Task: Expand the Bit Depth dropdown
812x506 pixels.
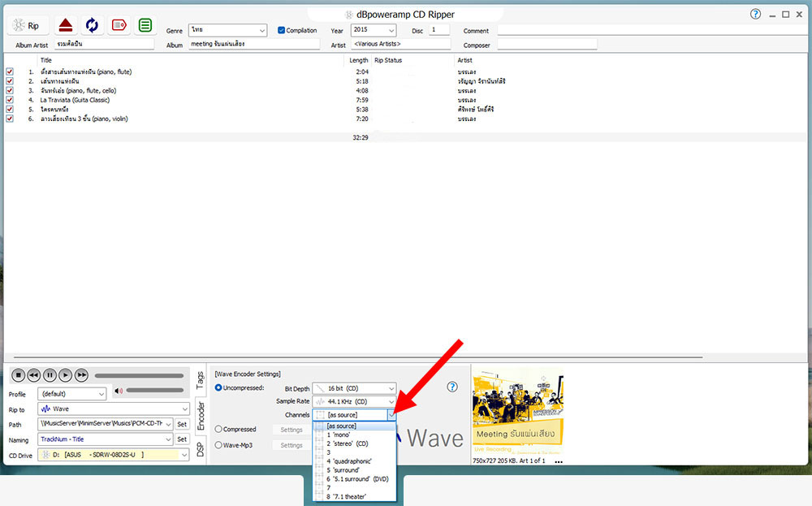Action: pyautogui.click(x=391, y=388)
